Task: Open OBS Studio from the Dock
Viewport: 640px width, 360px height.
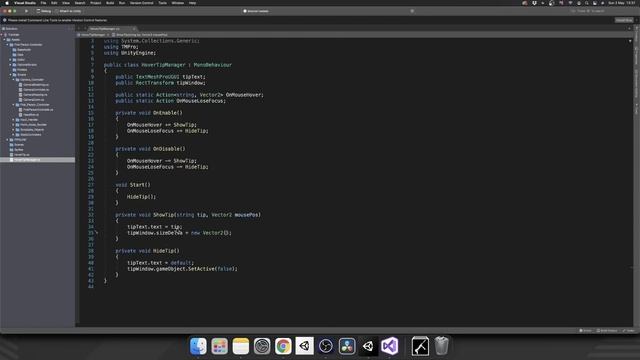Action: [x=326, y=346]
